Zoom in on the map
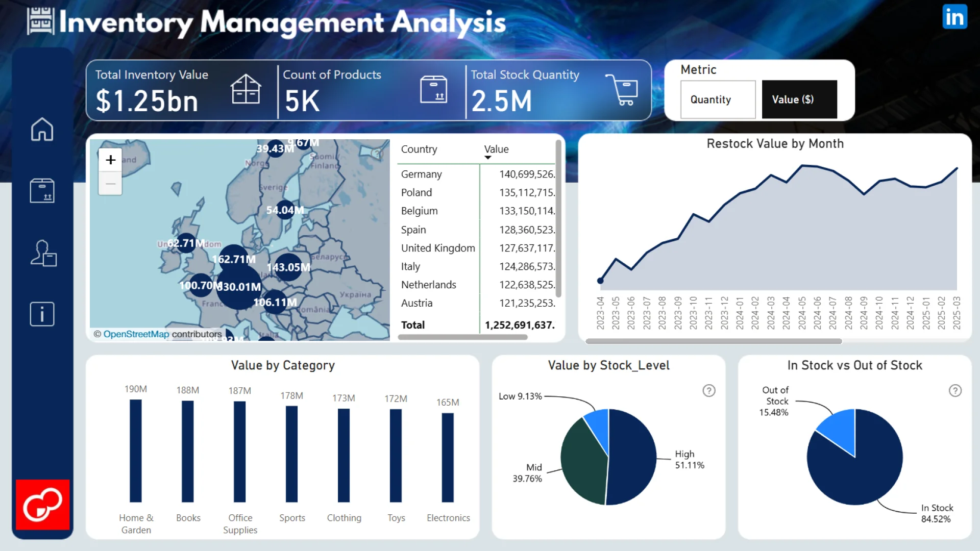980x551 pixels. 110,160
